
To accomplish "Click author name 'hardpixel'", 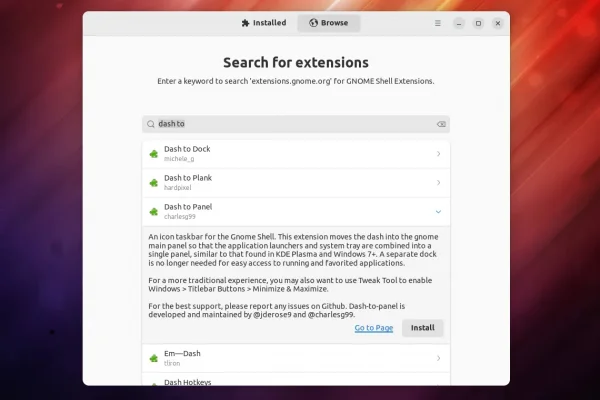I will [178, 188].
